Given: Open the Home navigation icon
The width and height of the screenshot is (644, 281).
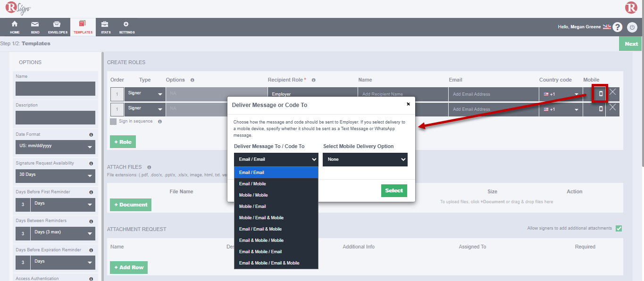Looking at the screenshot, I should pos(15,25).
